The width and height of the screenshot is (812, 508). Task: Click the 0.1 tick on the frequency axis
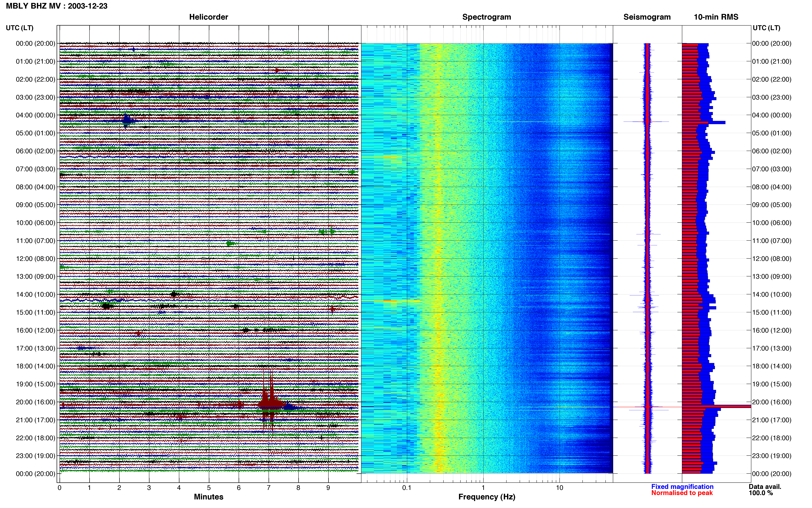[407, 488]
